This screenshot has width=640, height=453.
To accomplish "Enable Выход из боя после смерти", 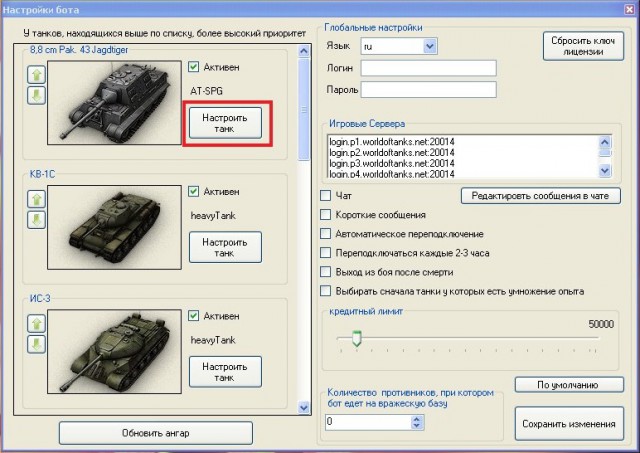I will (x=325, y=272).
